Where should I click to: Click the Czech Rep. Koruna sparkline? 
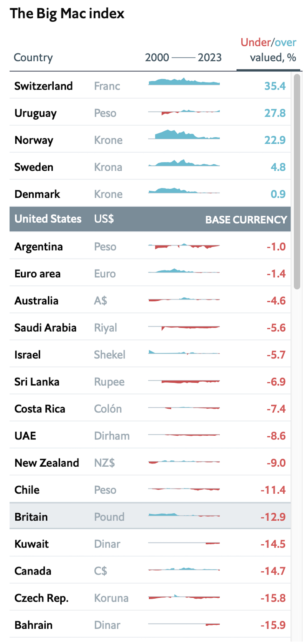[184, 597]
